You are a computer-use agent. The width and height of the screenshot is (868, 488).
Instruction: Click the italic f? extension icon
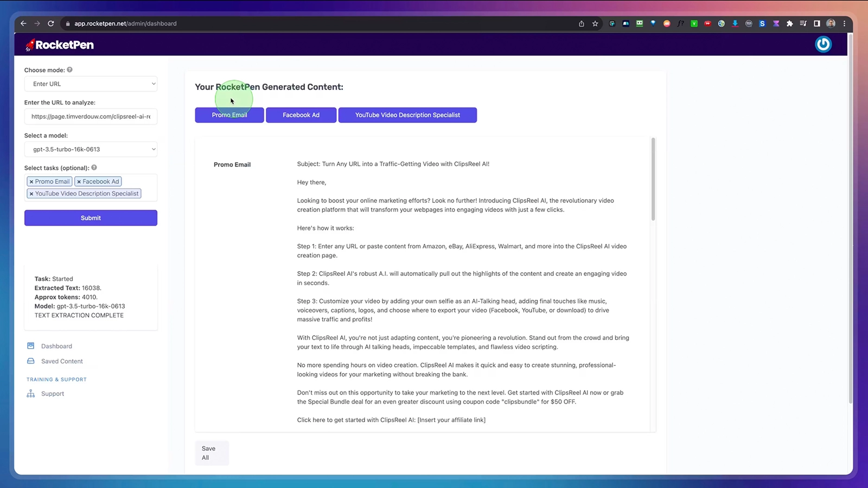[680, 23]
